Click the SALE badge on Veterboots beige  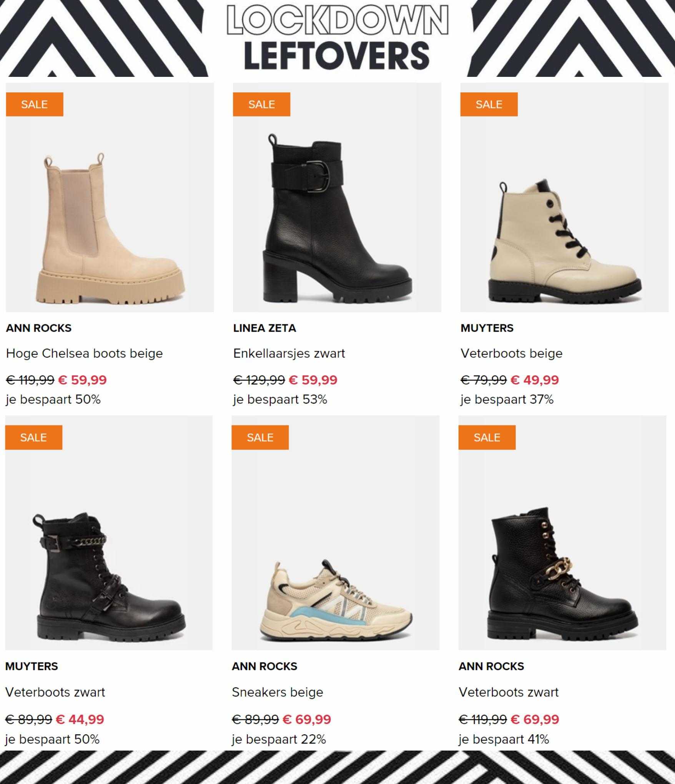pos(489,104)
